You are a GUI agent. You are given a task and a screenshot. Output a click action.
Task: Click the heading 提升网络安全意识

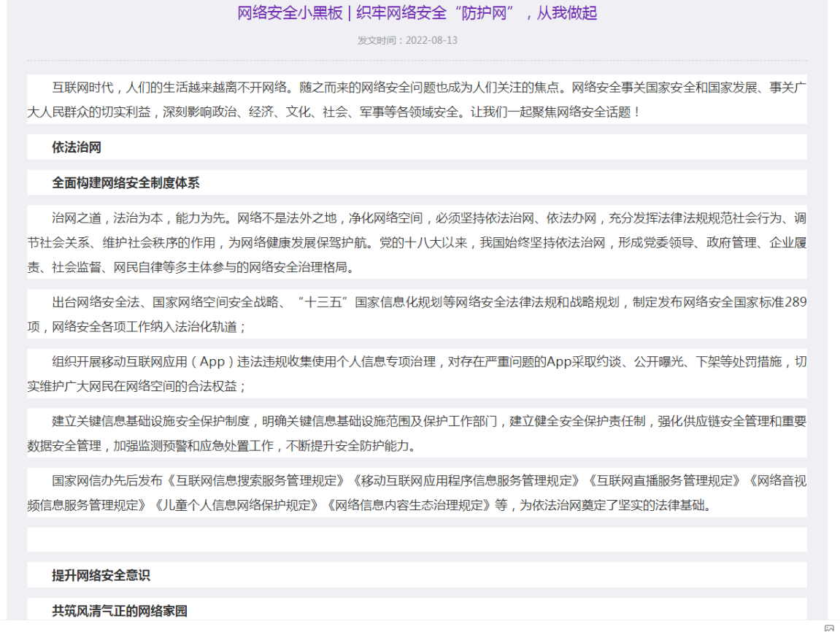101,575
